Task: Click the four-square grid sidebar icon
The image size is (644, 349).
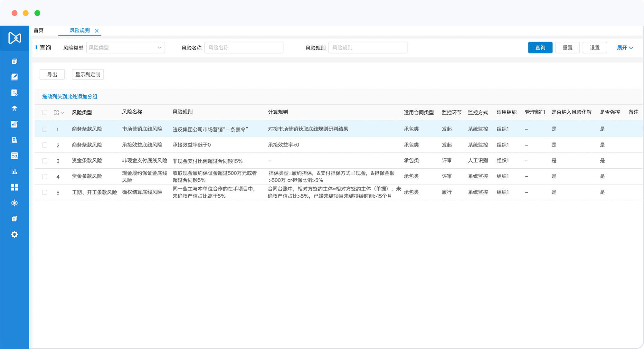Action: pyautogui.click(x=14, y=187)
